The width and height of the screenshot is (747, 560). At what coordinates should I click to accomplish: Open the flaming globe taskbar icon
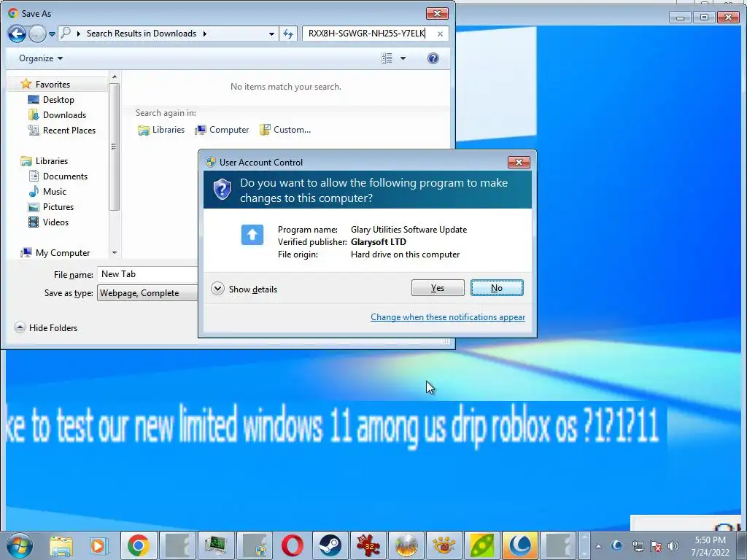click(x=406, y=545)
